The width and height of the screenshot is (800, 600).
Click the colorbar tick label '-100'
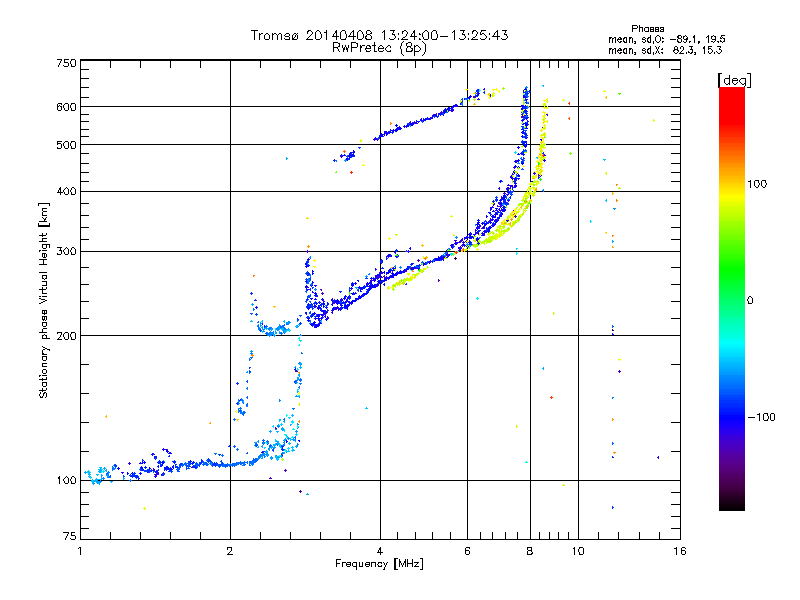(x=761, y=417)
